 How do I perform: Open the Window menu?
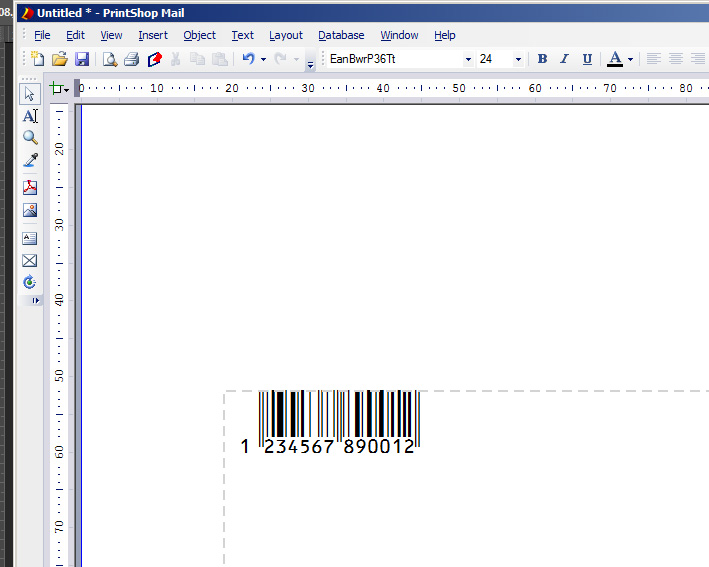[x=399, y=35]
